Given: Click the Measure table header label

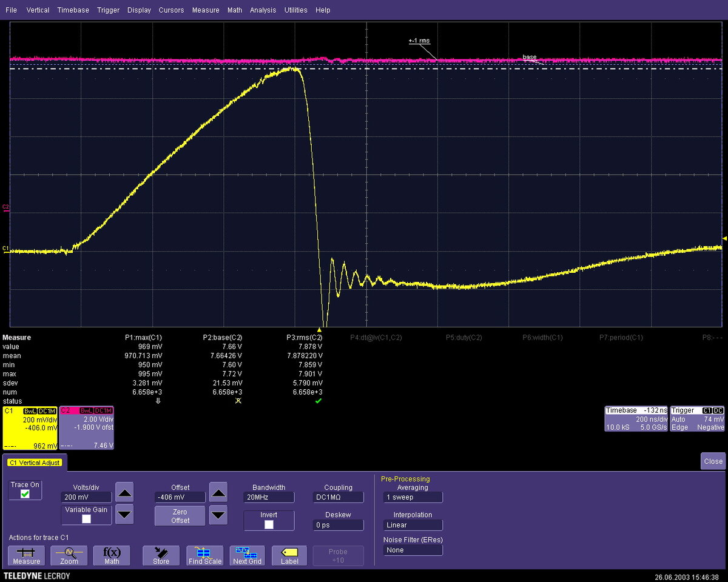Looking at the screenshot, I should (x=16, y=338).
